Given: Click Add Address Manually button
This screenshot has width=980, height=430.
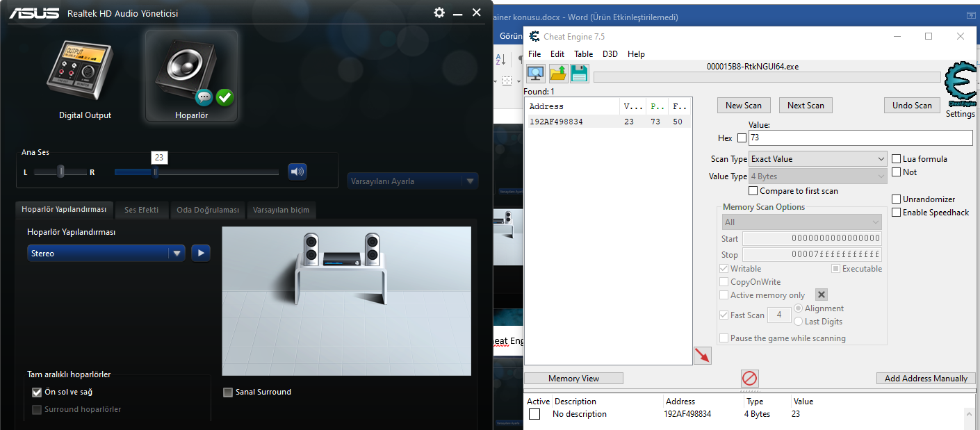Looking at the screenshot, I should 926,379.
